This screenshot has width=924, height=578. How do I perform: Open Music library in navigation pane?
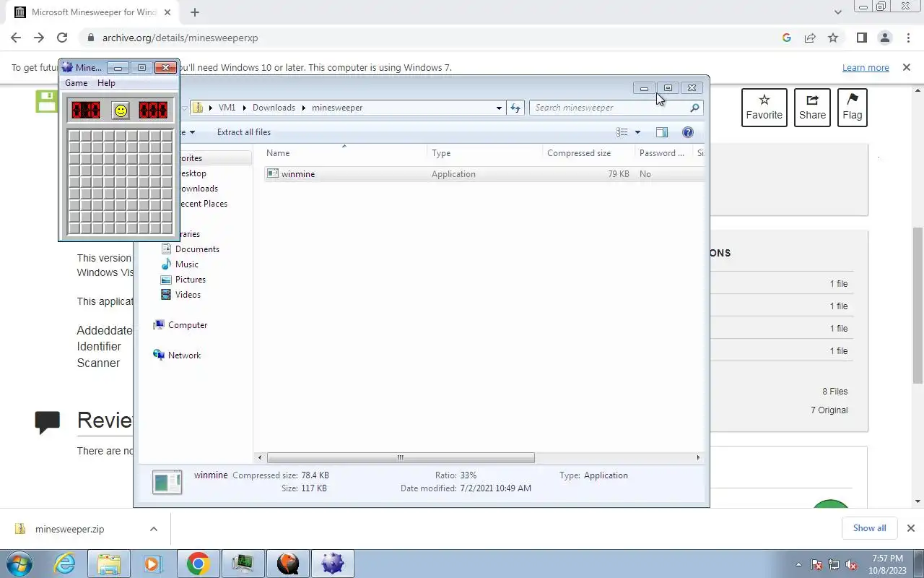pos(186,264)
